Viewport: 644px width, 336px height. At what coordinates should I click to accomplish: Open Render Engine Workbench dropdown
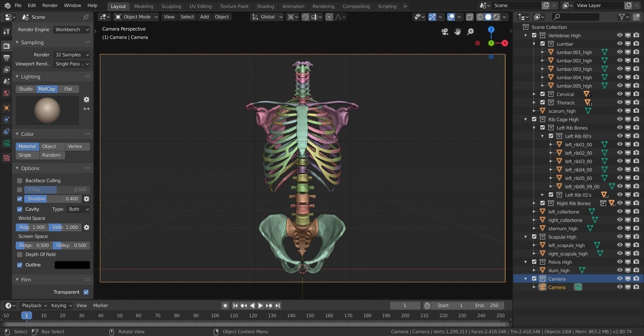click(x=71, y=30)
